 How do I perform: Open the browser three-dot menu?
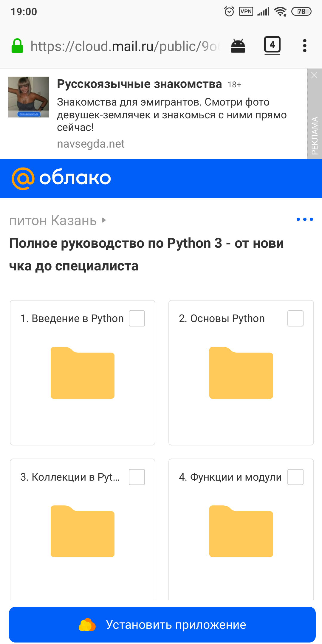[x=304, y=46]
